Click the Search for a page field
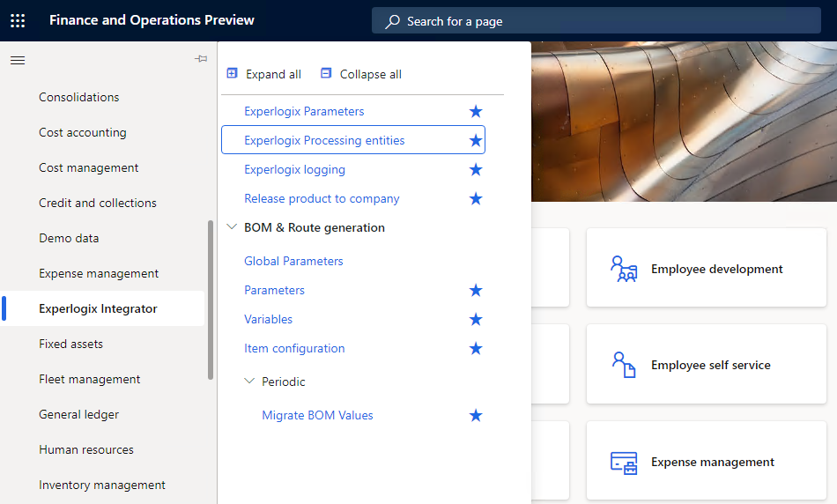837x504 pixels. coord(596,21)
